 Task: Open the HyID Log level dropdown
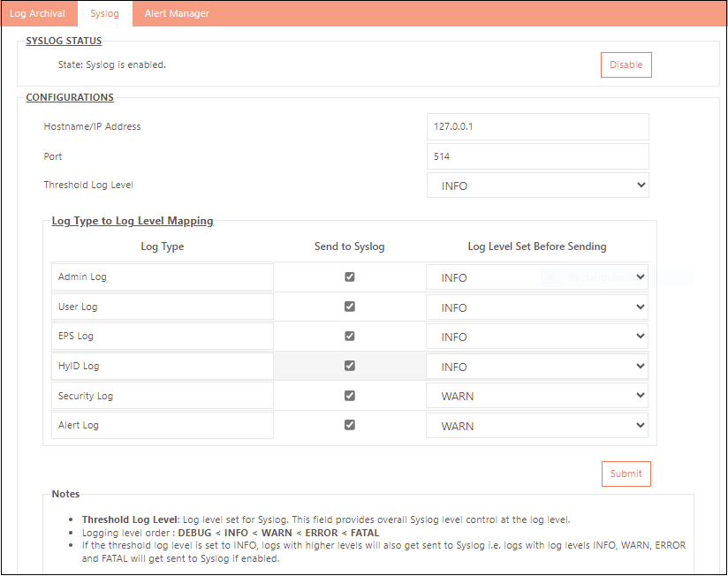(537, 366)
